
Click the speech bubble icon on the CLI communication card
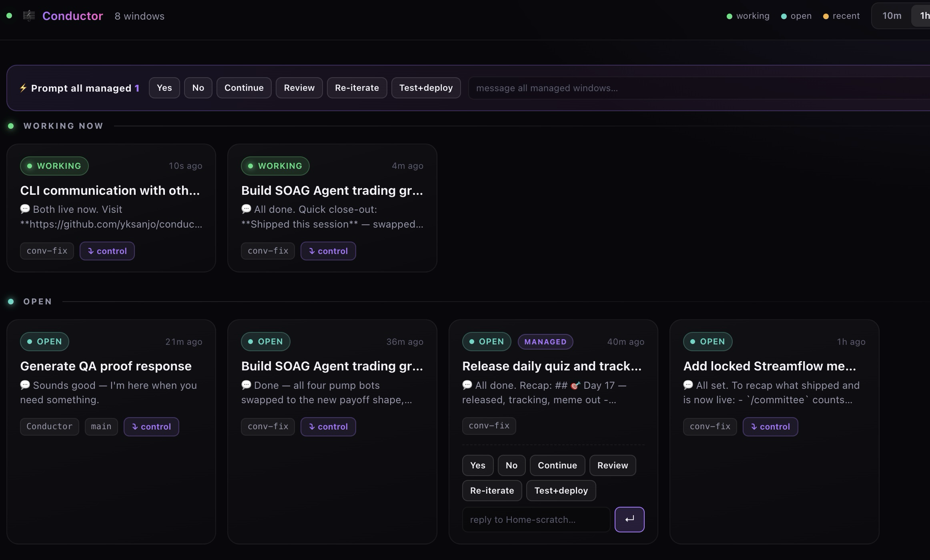(25, 209)
